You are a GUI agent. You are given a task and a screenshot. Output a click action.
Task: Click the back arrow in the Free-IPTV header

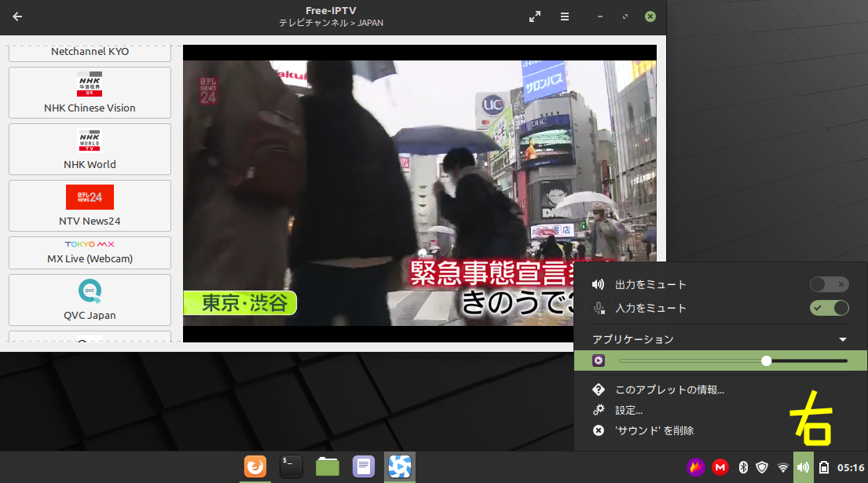point(17,16)
